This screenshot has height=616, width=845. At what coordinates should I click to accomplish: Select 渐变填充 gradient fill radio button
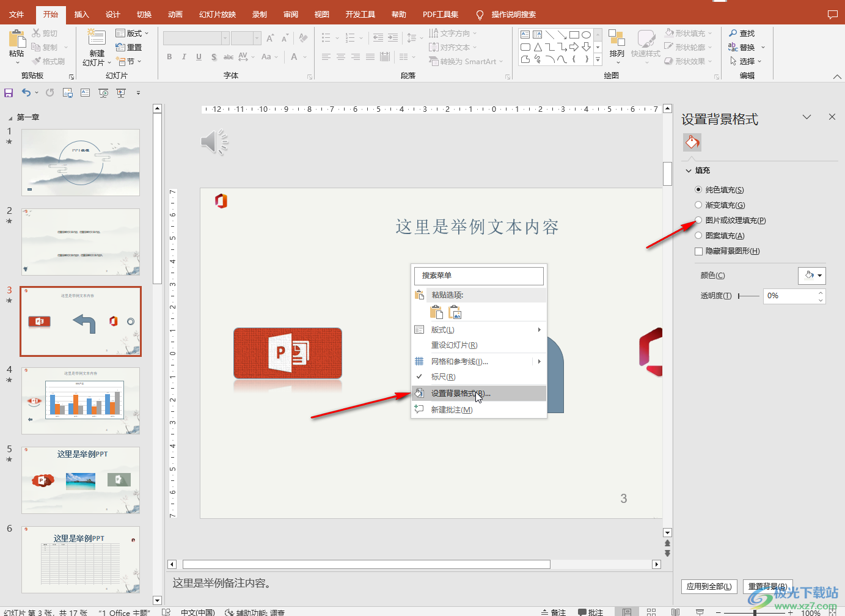698,205
